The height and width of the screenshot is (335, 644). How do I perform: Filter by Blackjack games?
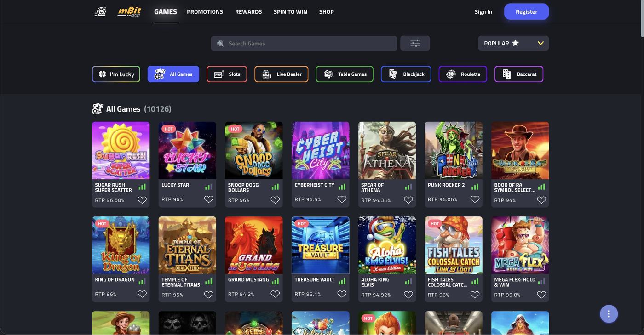click(406, 74)
